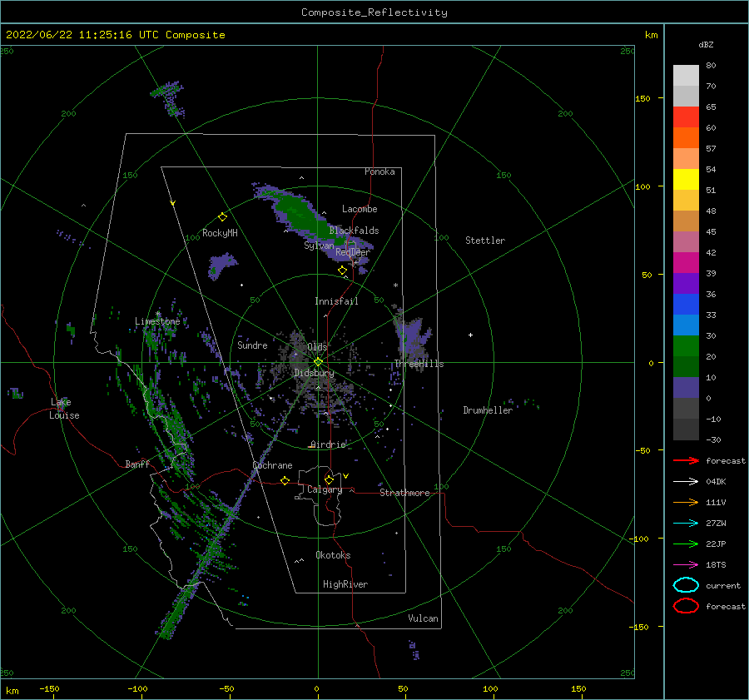Click the yellow diamond marker below RedDeer
The image size is (749, 700).
[x=342, y=271]
